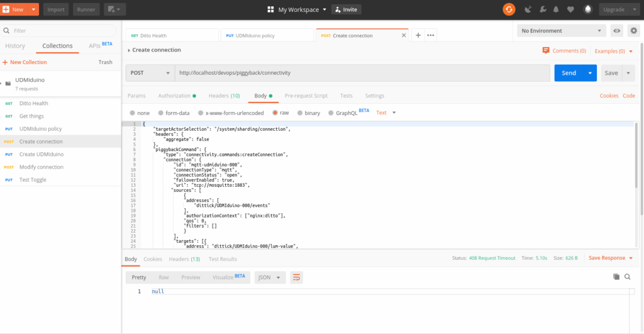Open the Runner button
This screenshot has width=644, height=334.
click(86, 9)
